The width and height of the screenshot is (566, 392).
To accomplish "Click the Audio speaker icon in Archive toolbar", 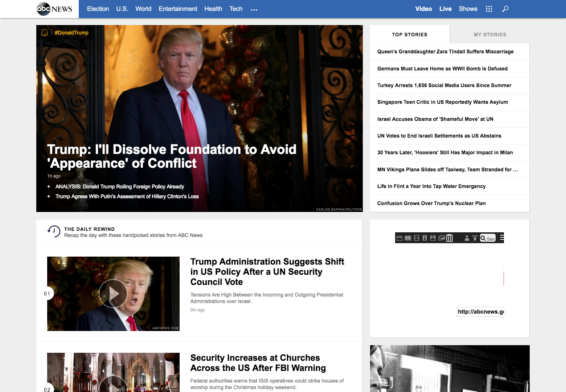I will [424, 238].
